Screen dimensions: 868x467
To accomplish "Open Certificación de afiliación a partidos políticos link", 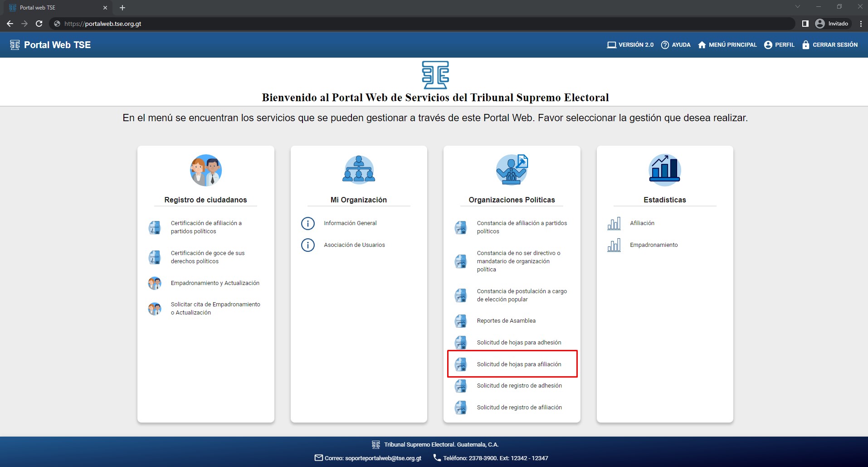I will pyautogui.click(x=206, y=227).
